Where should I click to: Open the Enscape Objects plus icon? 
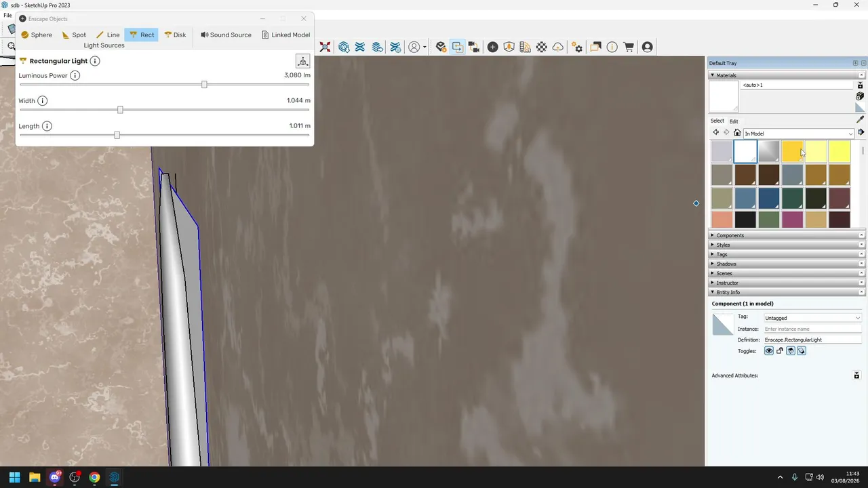(493, 47)
